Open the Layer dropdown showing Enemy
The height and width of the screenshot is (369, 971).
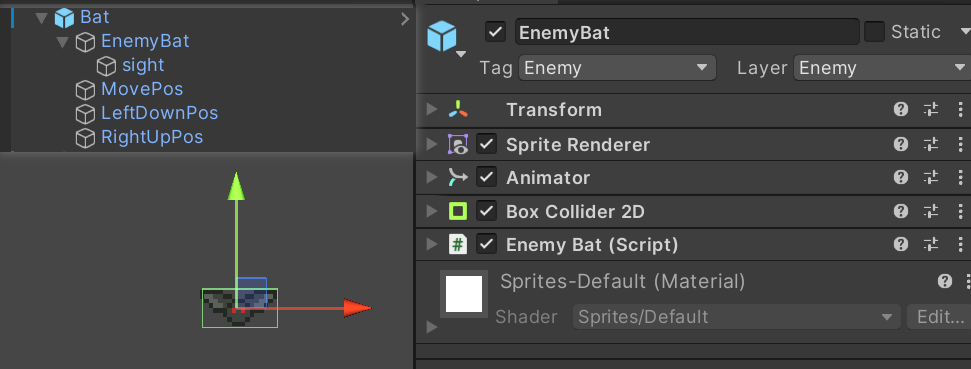(x=882, y=68)
